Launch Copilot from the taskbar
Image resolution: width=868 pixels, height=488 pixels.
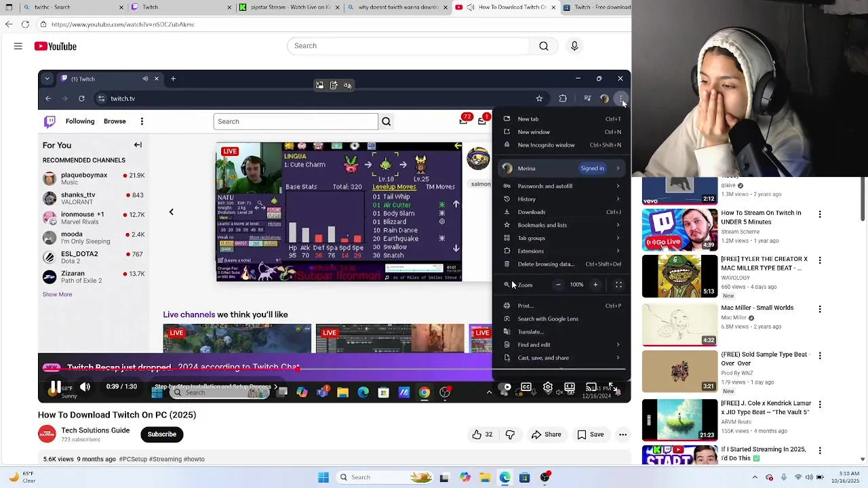pyautogui.click(x=465, y=477)
